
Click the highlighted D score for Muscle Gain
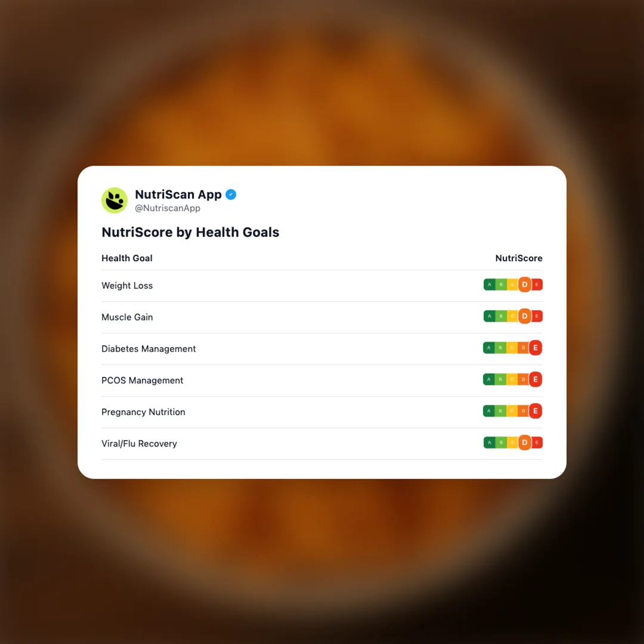(525, 316)
